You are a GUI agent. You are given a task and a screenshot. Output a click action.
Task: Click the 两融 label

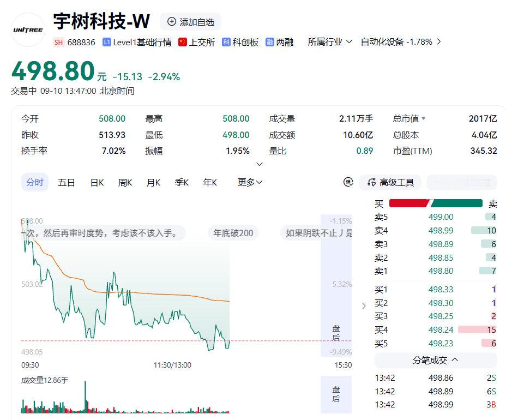pos(285,43)
